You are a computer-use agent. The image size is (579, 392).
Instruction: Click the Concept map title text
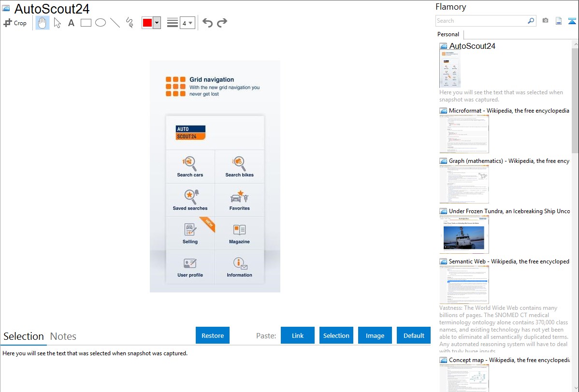coord(509,360)
